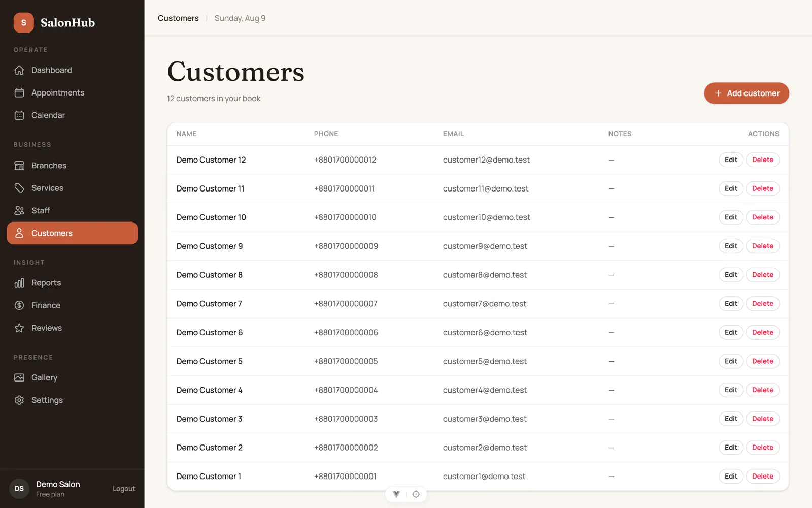The width and height of the screenshot is (812, 508).
Task: Delete Demo Customer 7
Action: click(x=763, y=304)
